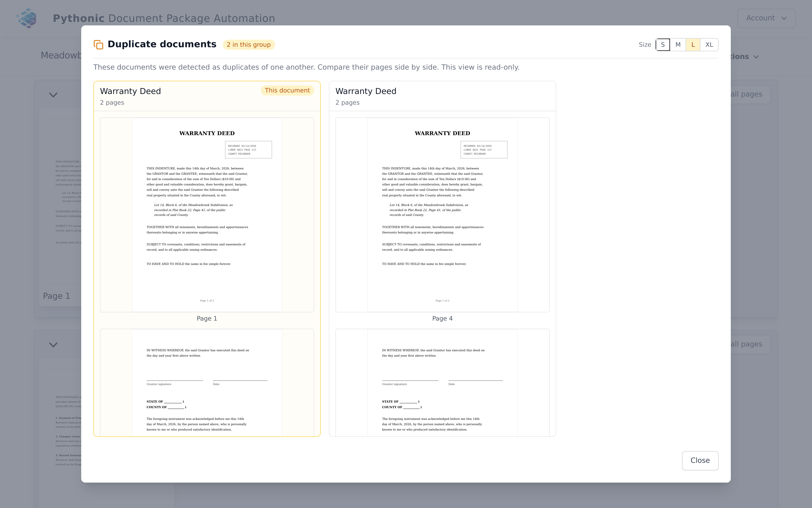Click '2 pages' under highlighted Warranty Deed
812x508 pixels.
point(112,102)
